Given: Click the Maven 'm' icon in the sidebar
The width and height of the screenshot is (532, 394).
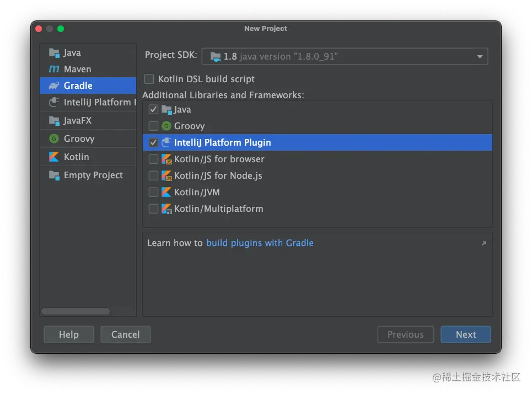Looking at the screenshot, I should pos(54,70).
